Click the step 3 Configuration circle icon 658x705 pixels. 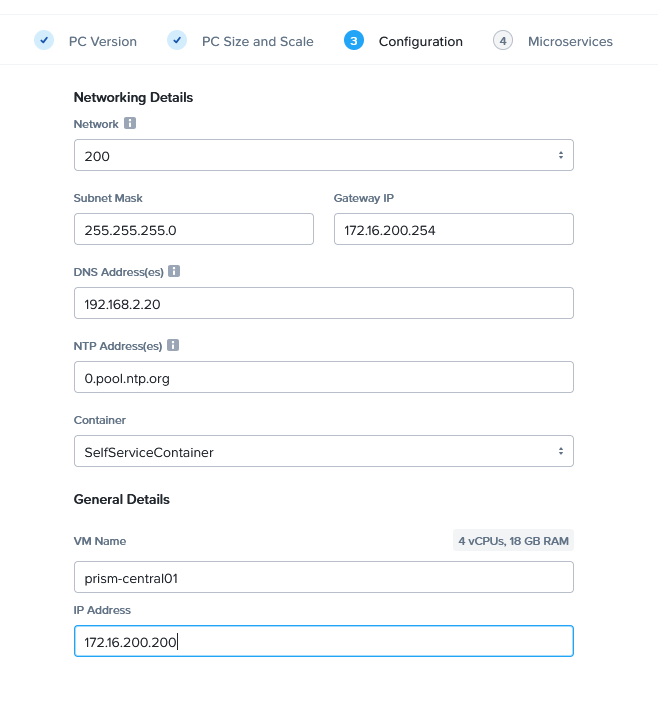[353, 40]
